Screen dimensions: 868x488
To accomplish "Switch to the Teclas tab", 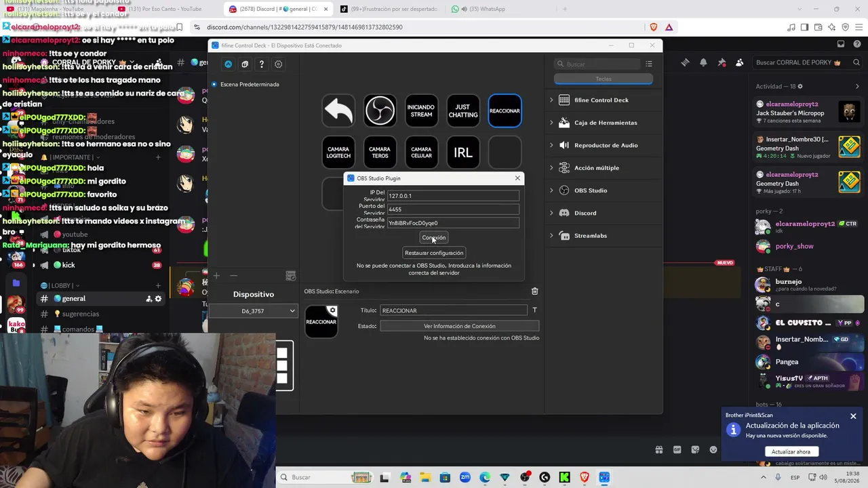I will pos(604,79).
